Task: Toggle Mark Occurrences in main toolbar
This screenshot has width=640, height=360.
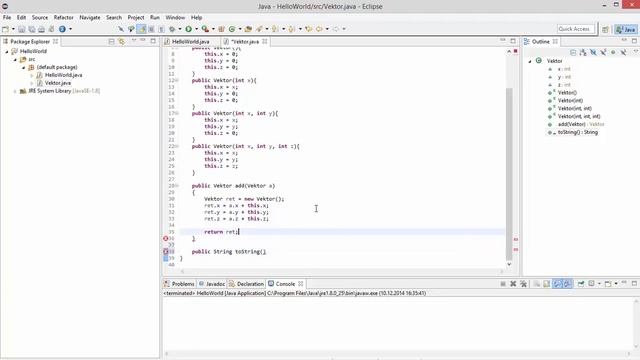Action: [141, 29]
